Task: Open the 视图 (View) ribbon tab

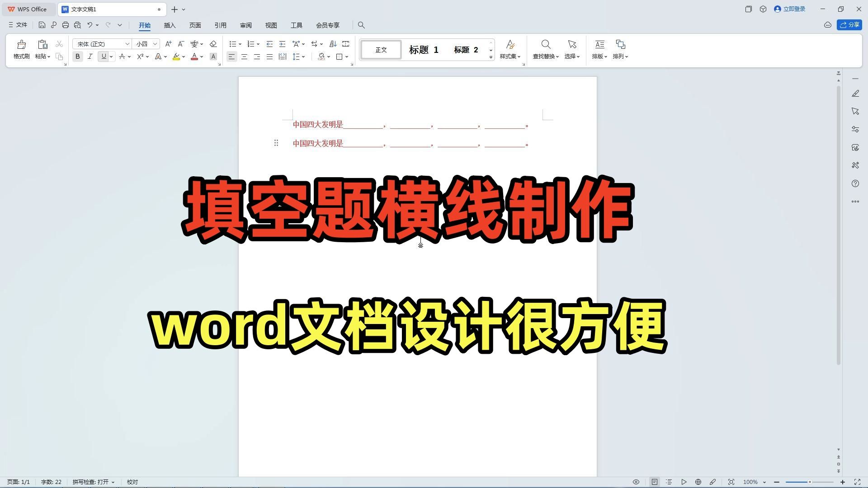Action: click(x=271, y=25)
